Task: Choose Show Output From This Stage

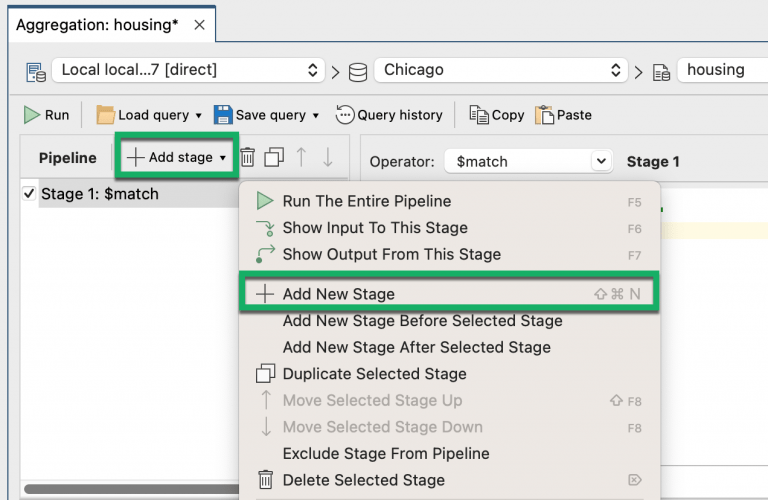Action: pyautogui.click(x=391, y=254)
